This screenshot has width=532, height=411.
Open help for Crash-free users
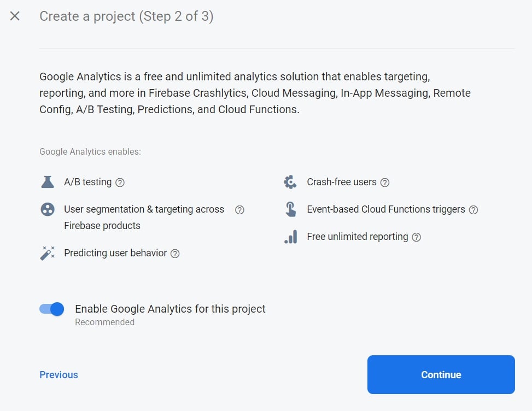coord(385,183)
